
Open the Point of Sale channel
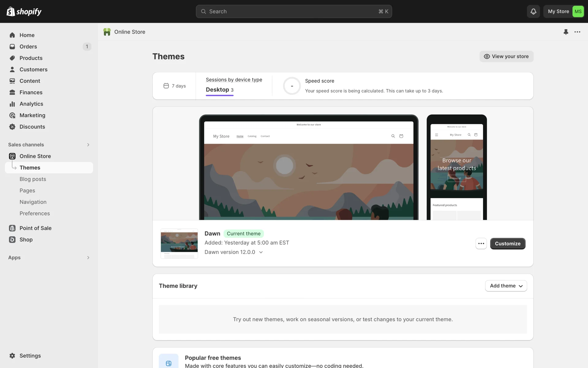coord(35,228)
